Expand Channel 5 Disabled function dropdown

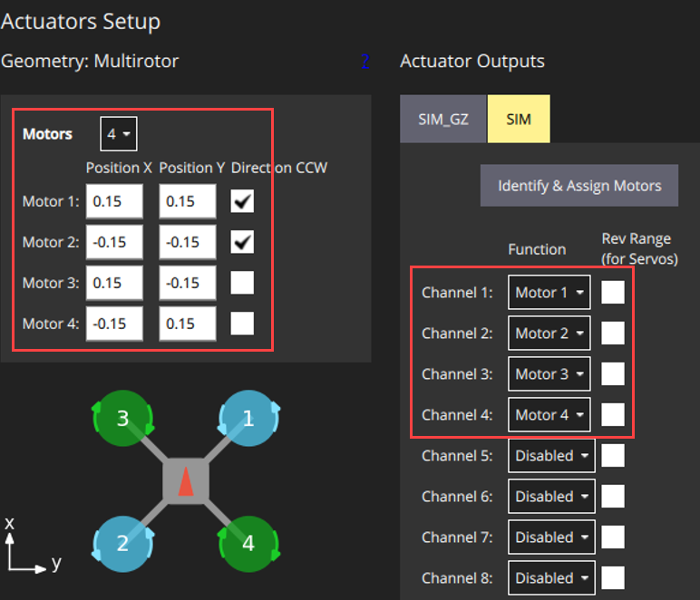point(551,456)
